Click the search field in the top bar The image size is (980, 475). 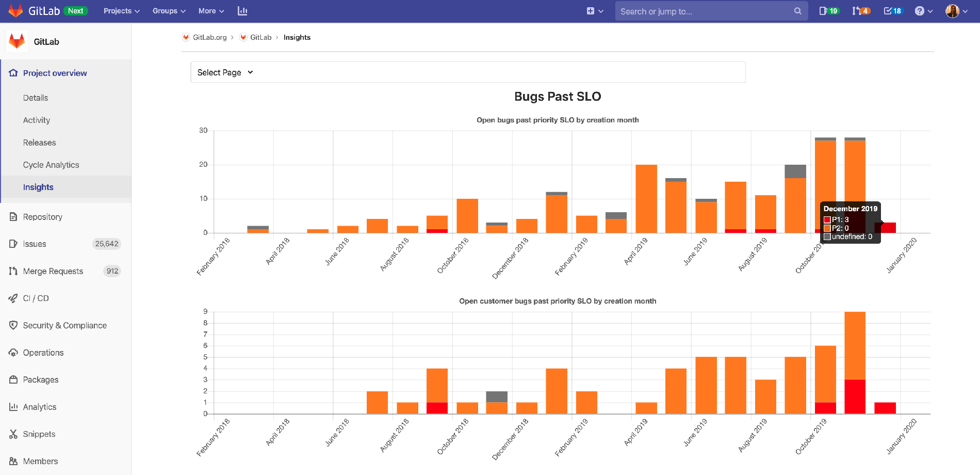[x=712, y=11]
